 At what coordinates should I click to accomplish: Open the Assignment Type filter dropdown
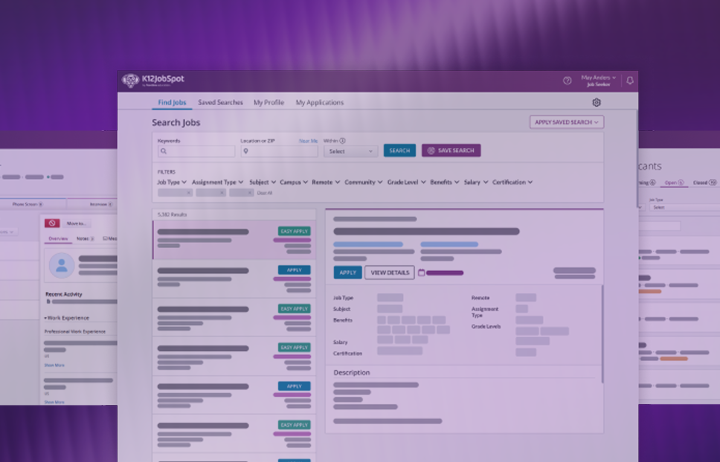217,182
